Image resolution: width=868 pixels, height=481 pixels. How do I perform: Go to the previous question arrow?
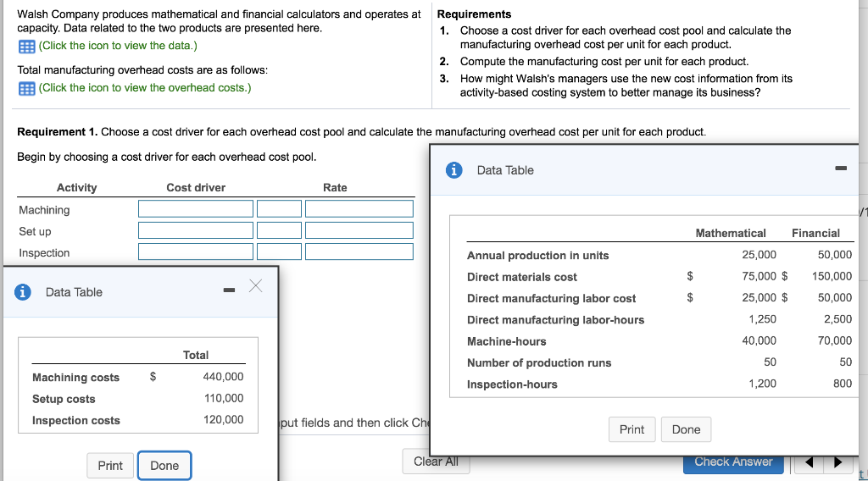pyautogui.click(x=809, y=462)
